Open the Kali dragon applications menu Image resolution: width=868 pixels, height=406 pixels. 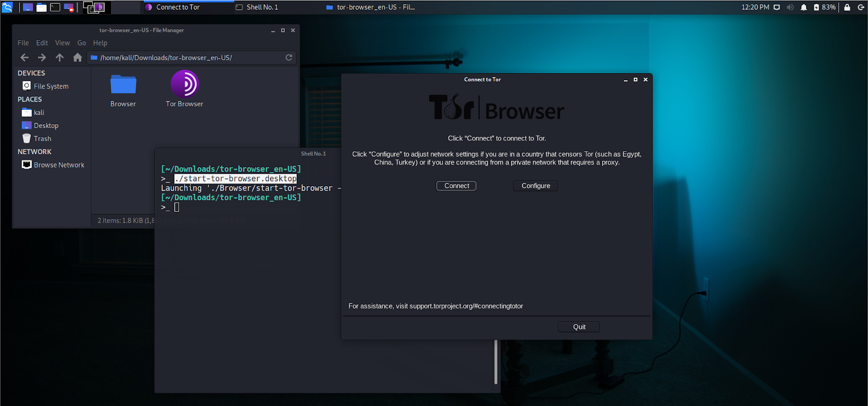pos(7,7)
